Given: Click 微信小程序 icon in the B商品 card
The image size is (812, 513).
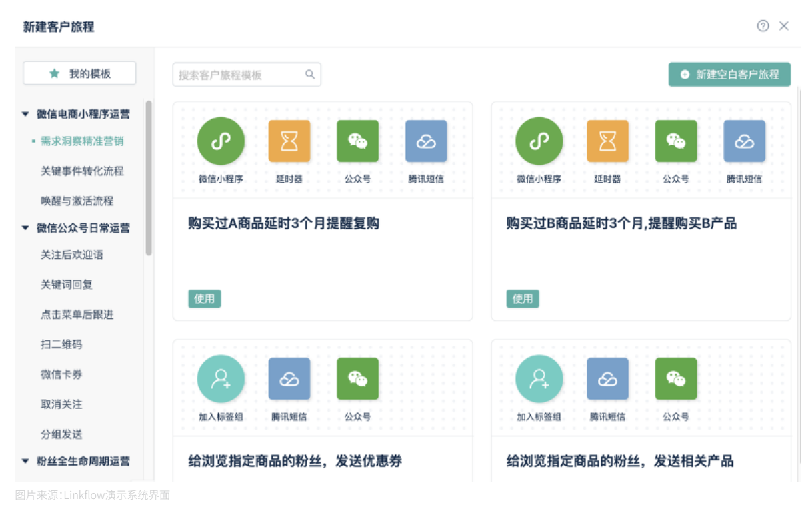Looking at the screenshot, I should (x=539, y=141).
